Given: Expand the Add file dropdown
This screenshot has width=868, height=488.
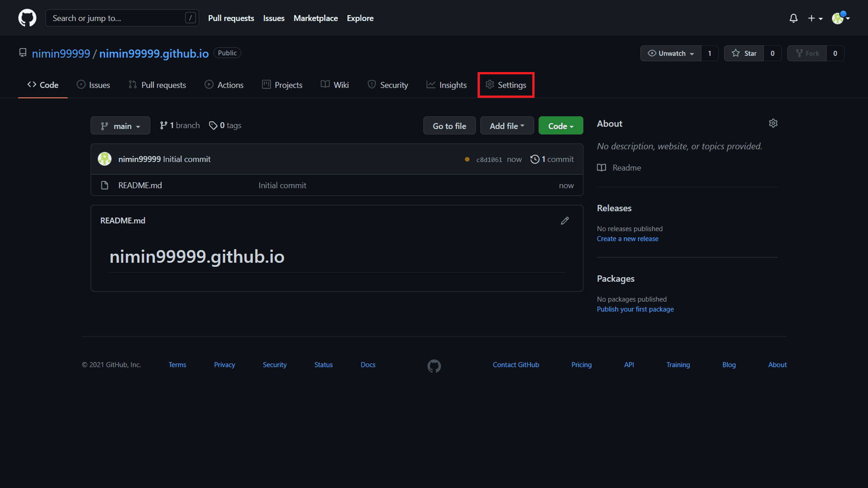Looking at the screenshot, I should (507, 126).
